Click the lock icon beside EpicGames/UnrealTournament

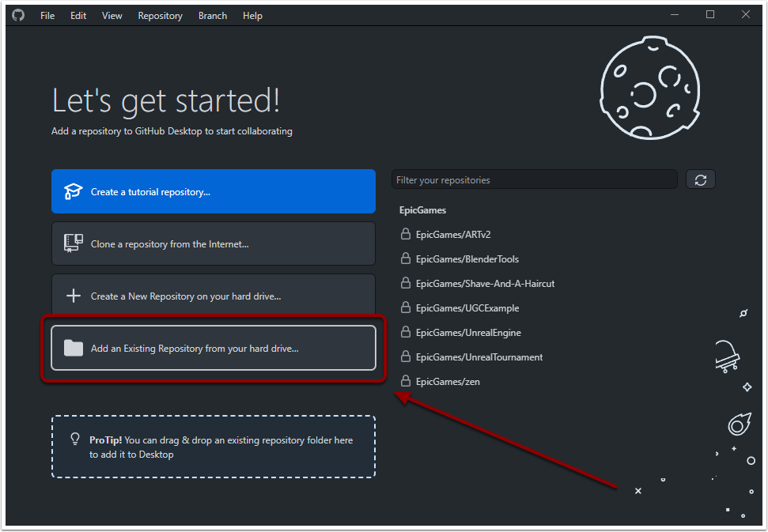pos(406,357)
